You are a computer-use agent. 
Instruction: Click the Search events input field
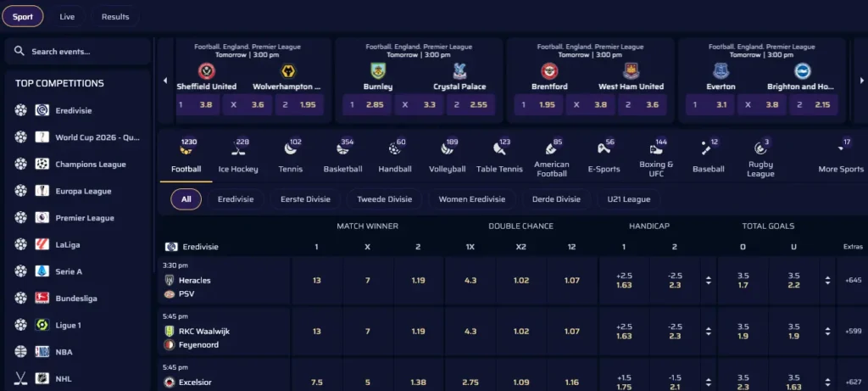[x=77, y=52]
